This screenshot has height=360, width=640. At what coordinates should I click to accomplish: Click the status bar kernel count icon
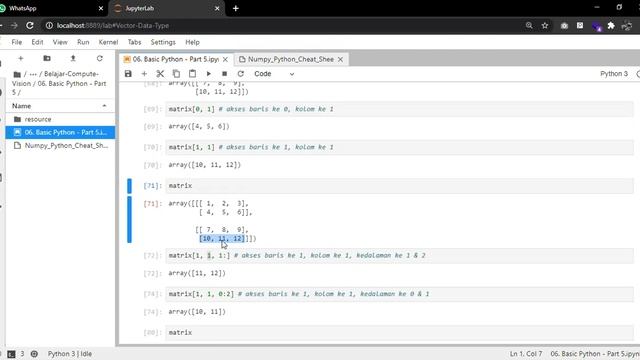click(x=34, y=354)
